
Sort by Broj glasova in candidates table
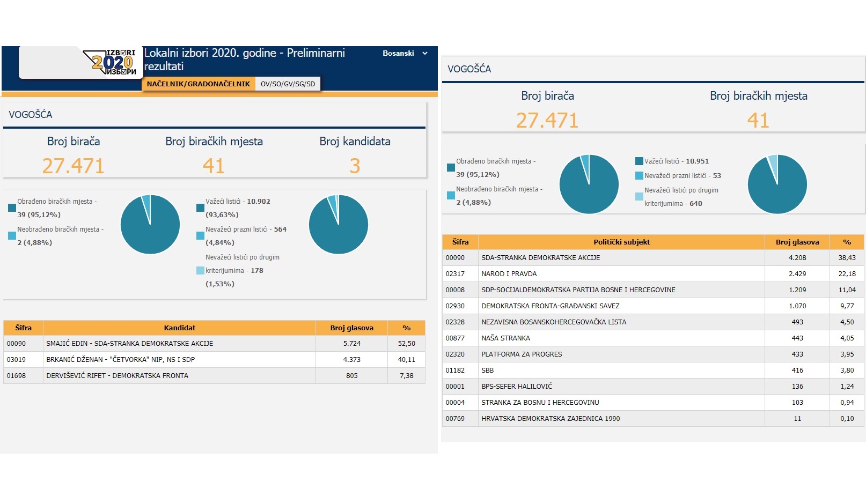pyautogui.click(x=351, y=328)
